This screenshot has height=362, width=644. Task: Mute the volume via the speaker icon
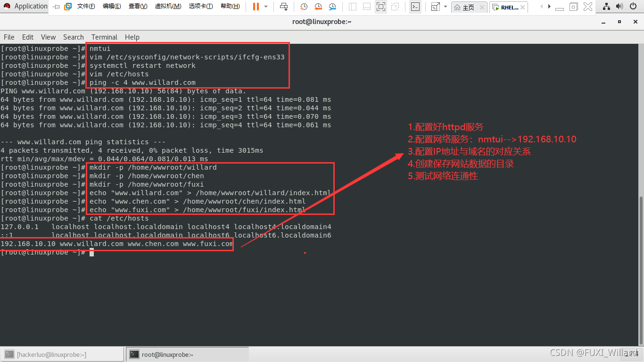pos(619,6)
